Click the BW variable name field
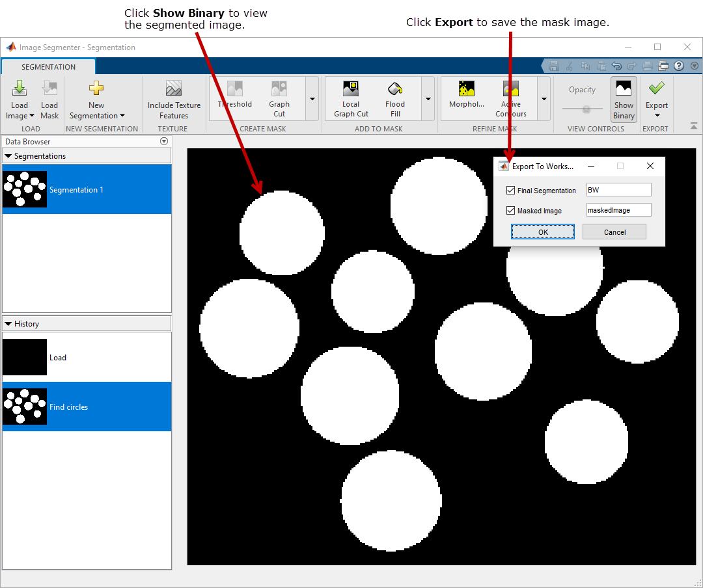 coord(619,189)
